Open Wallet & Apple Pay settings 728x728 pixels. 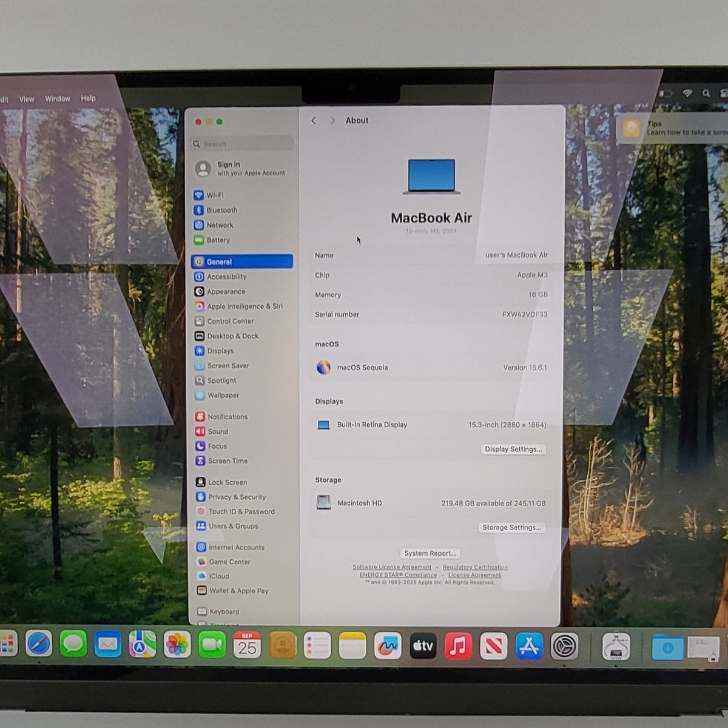point(232,591)
